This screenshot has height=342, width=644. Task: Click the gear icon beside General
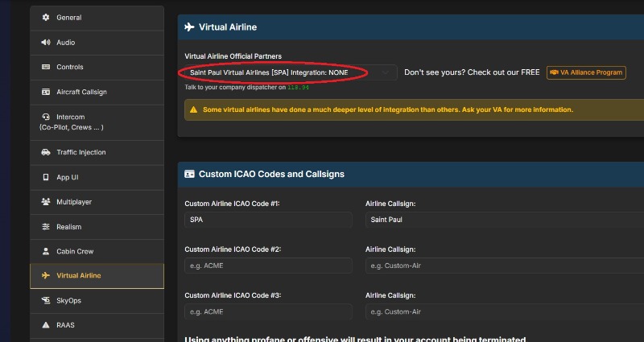[x=46, y=18]
